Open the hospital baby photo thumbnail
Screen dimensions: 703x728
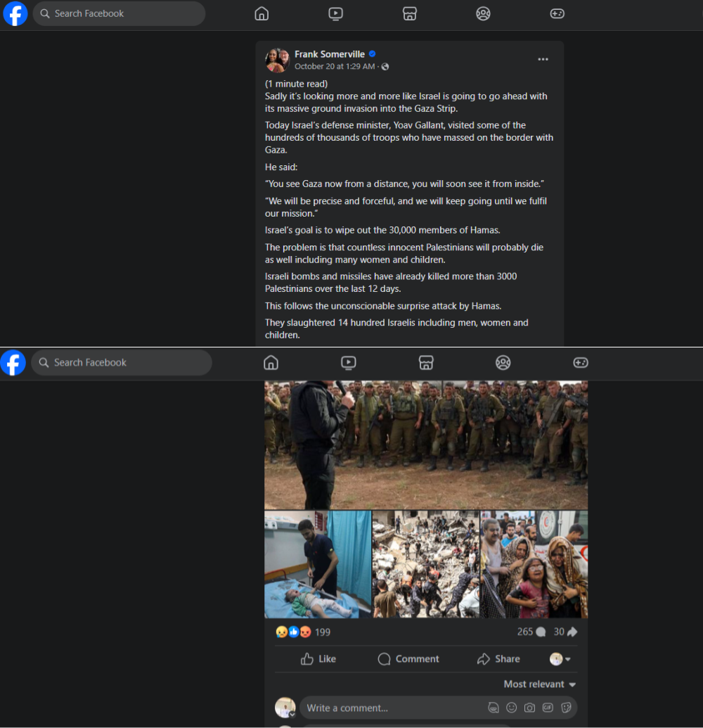pyautogui.click(x=318, y=565)
